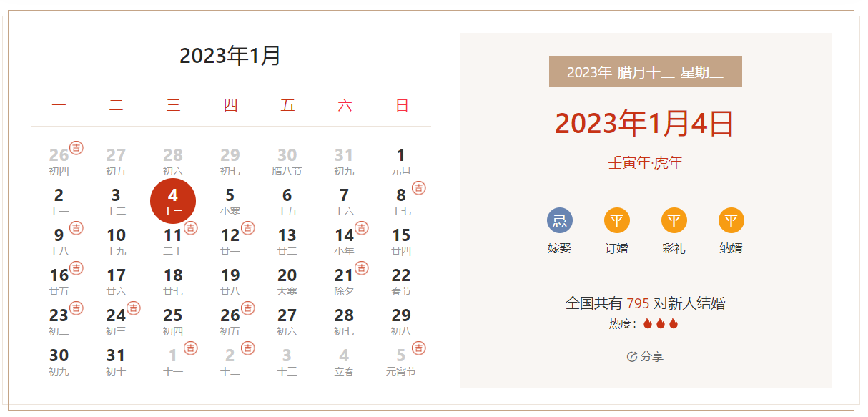This screenshot has width=868, height=417.
Task: Click the 吉 badge on January 12
Action: [x=248, y=228]
